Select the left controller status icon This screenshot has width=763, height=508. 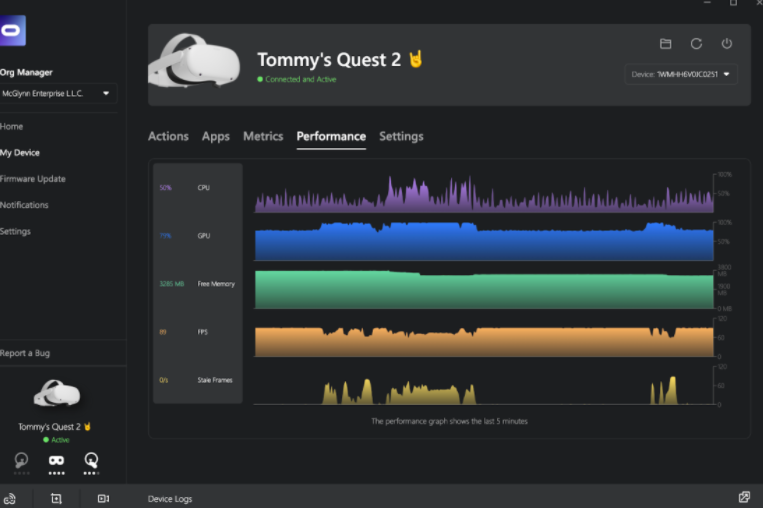22,460
